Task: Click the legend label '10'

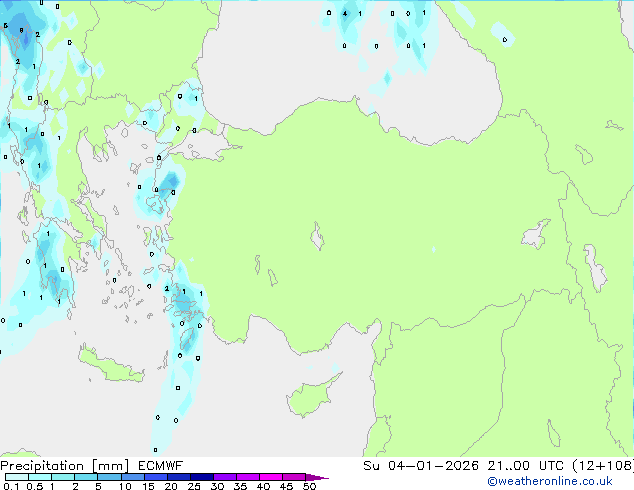Action: pyautogui.click(x=125, y=486)
